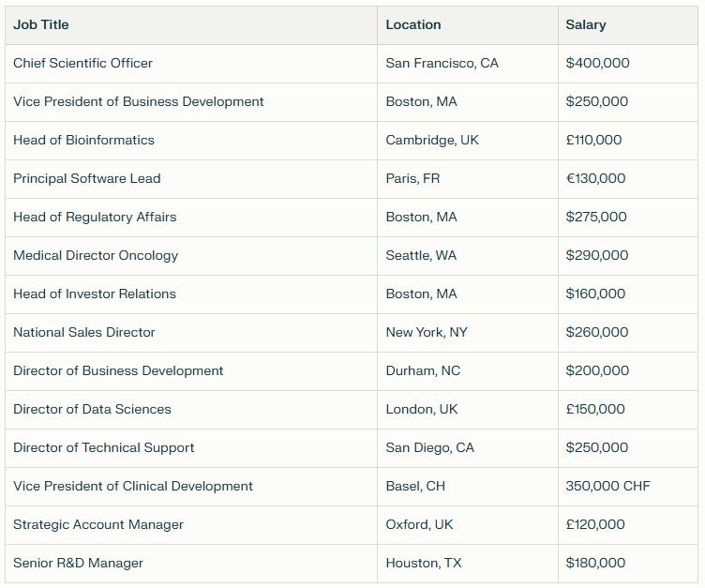Click the Principal Software Lead cell
Image resolution: width=705 pixels, height=588 pixels.
point(87,178)
